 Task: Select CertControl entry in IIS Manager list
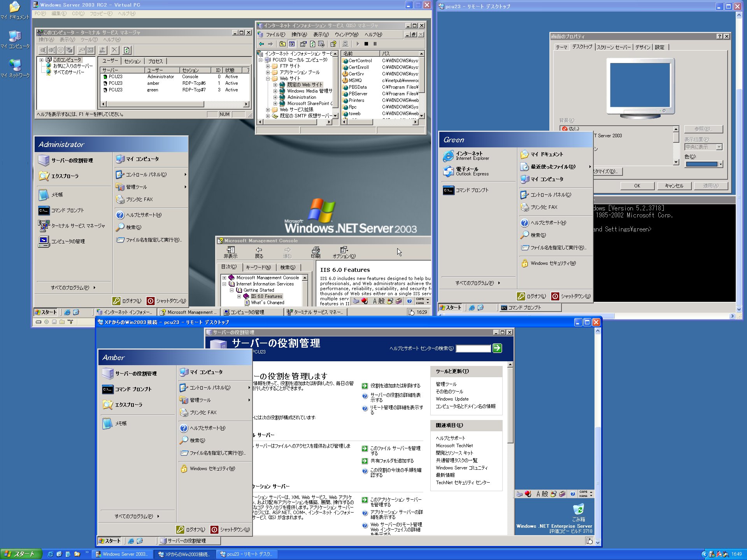[x=360, y=61]
